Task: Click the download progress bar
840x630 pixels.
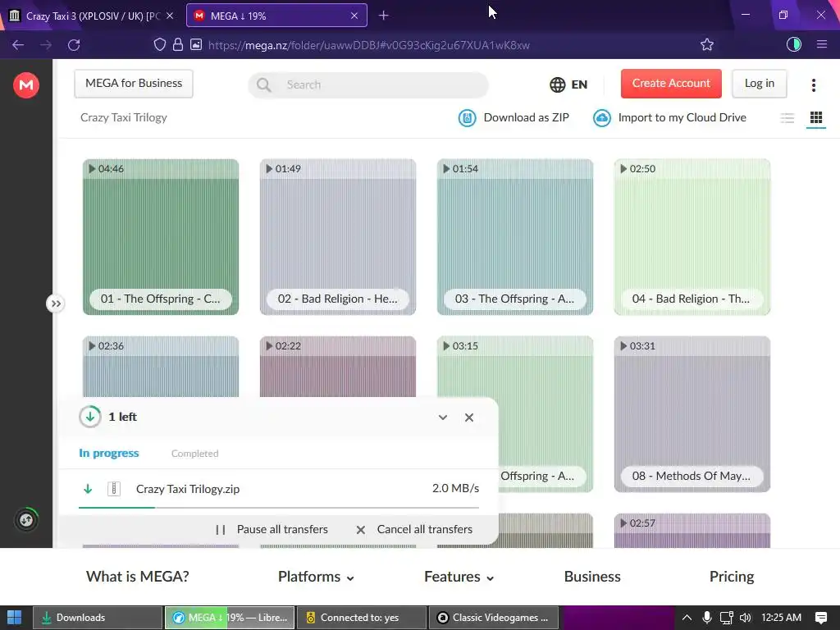Action: point(279,507)
